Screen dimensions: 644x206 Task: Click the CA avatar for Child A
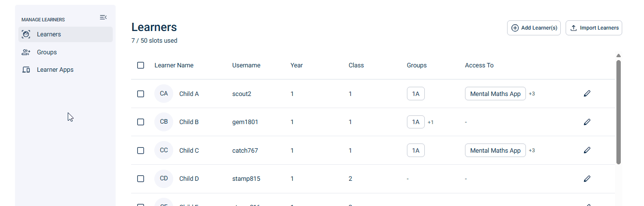pyautogui.click(x=164, y=94)
